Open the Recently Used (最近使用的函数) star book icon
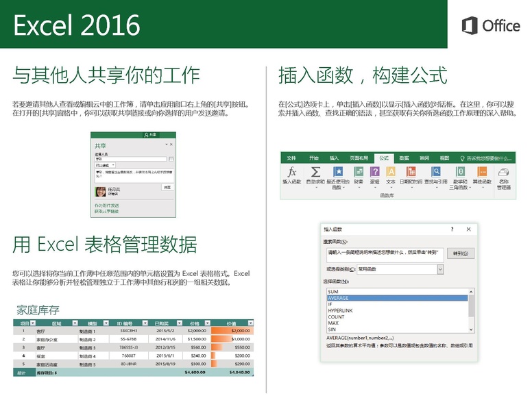 pyautogui.click(x=338, y=172)
